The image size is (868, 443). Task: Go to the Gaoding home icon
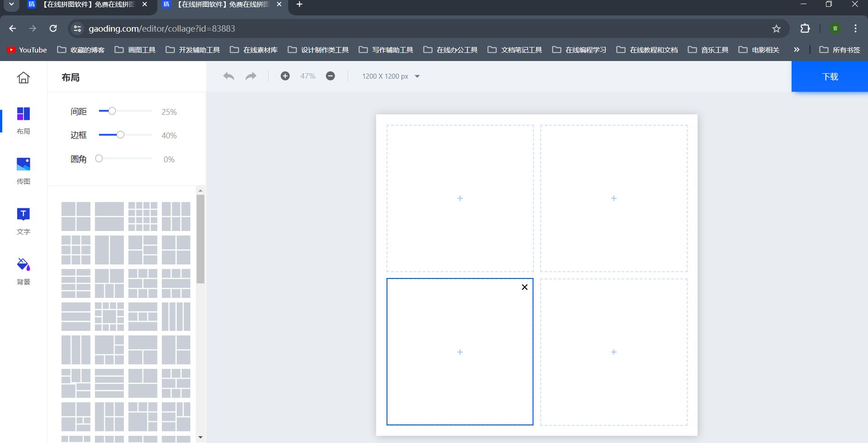pos(24,78)
